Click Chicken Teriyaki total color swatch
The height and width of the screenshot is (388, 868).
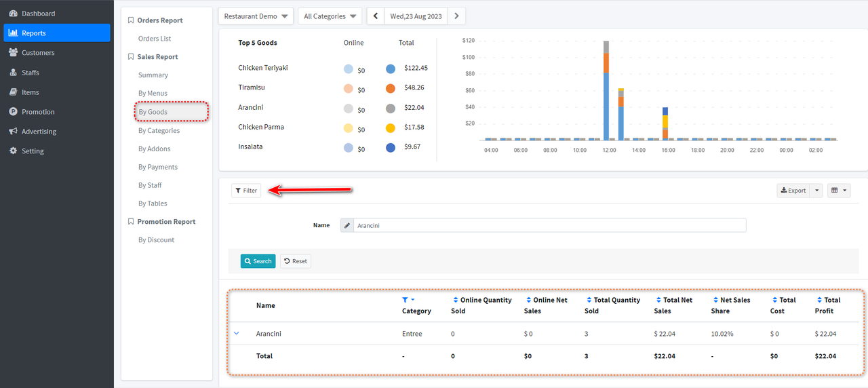[x=391, y=69]
